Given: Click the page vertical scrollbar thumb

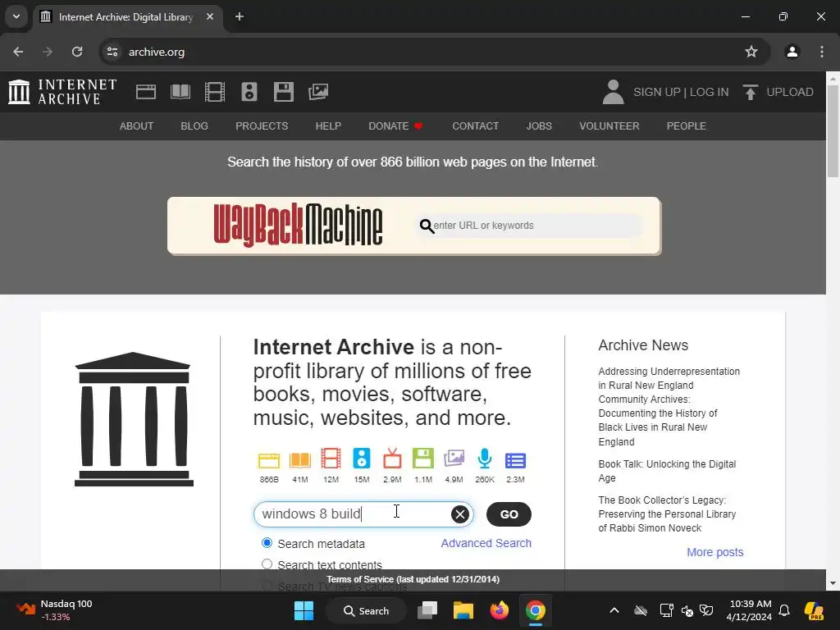Looking at the screenshot, I should (833, 131).
